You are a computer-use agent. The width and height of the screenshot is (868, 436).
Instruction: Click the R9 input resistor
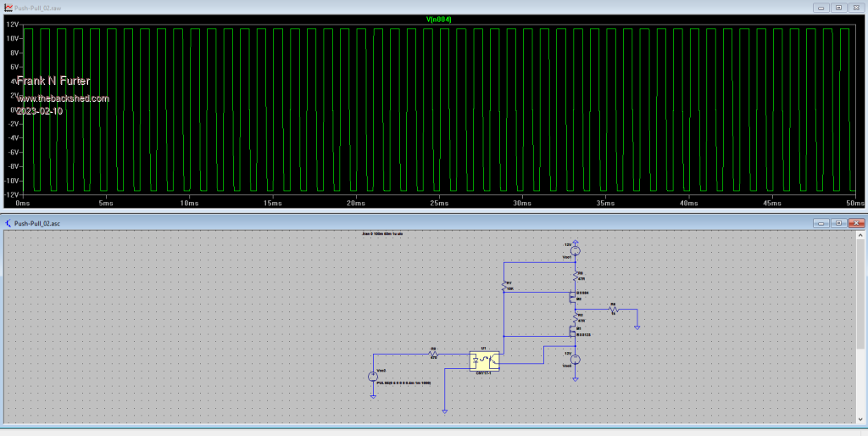click(433, 354)
